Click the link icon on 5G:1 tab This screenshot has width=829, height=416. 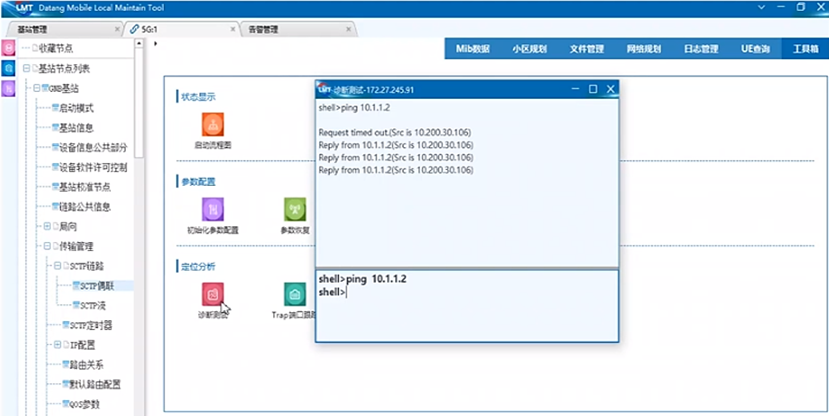click(x=134, y=29)
